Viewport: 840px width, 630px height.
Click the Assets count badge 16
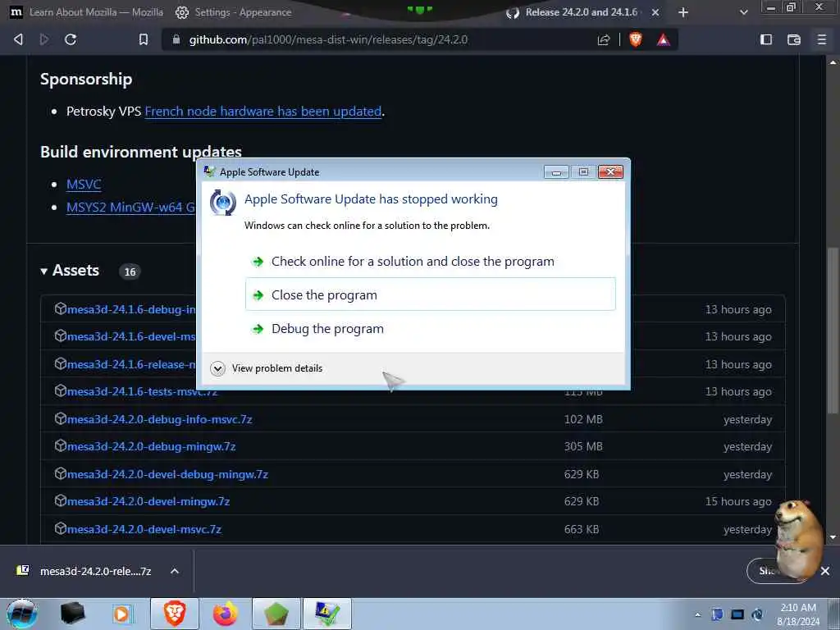pyautogui.click(x=130, y=272)
